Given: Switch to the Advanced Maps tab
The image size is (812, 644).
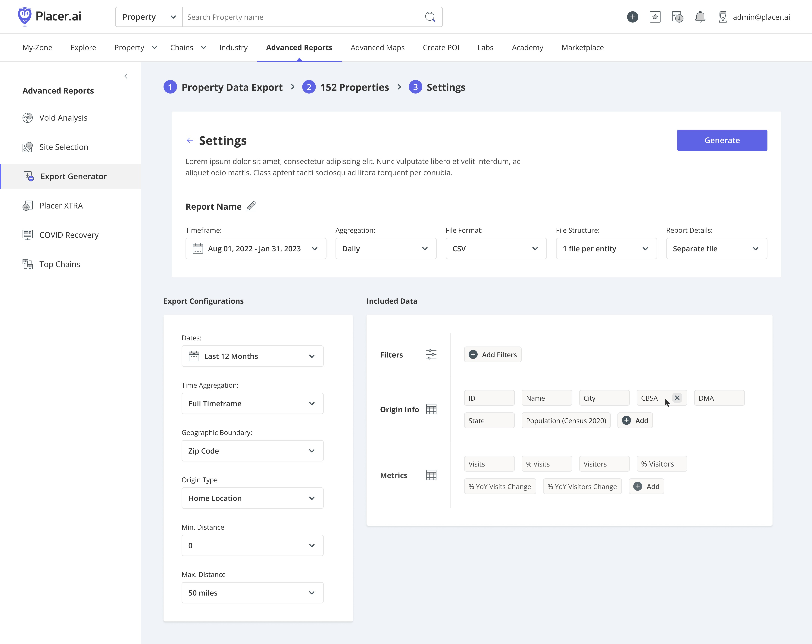Looking at the screenshot, I should 377,48.
